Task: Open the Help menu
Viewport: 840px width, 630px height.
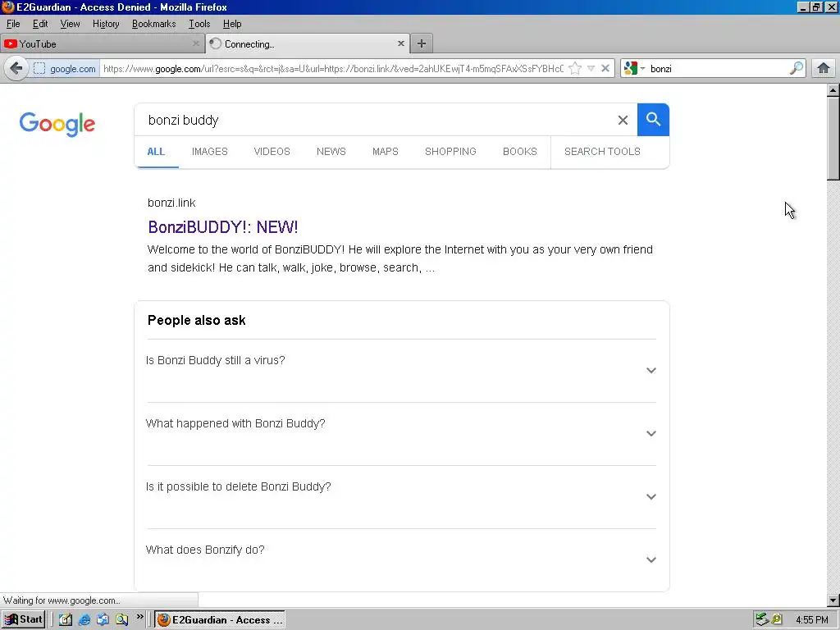Action: click(232, 24)
